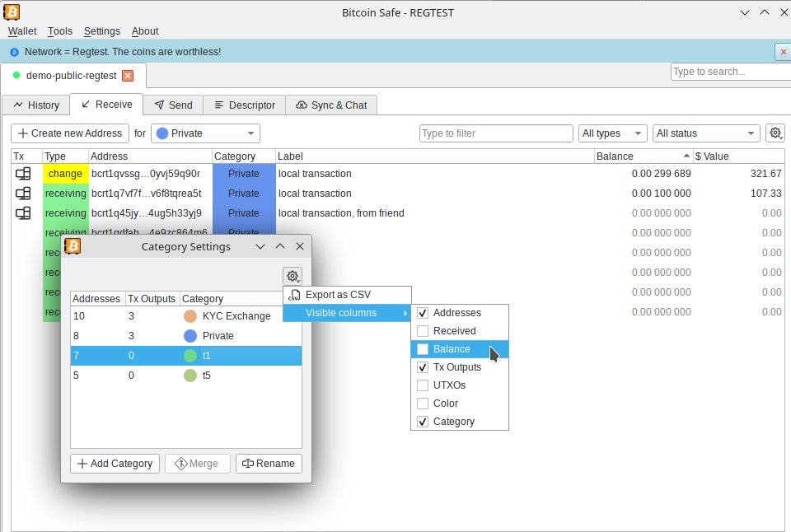Open the All status filter dropdown
The image size is (791, 532).
click(x=706, y=133)
